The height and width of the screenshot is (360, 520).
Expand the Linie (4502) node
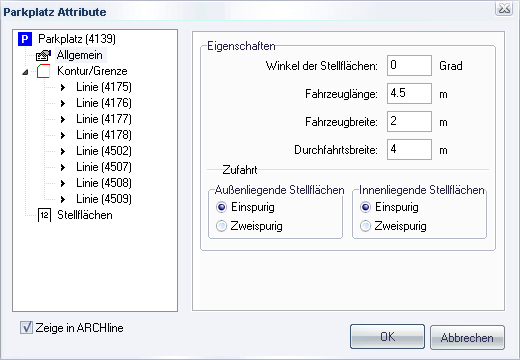pos(63,151)
